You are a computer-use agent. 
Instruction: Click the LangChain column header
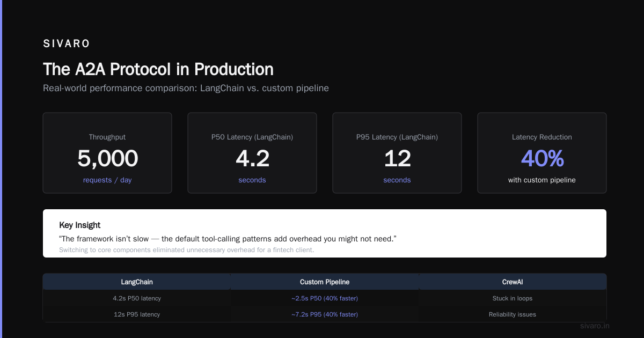[x=137, y=282]
